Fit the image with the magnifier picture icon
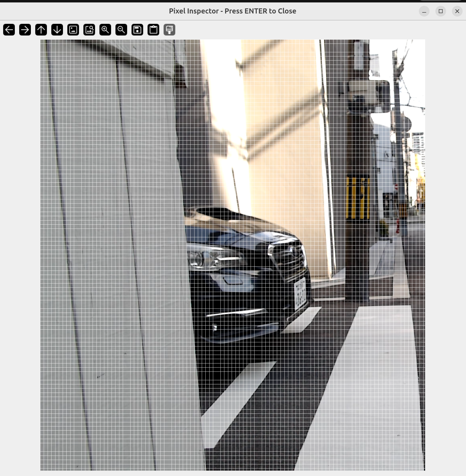Viewport: 466px width, 476px height. pyautogui.click(x=89, y=30)
